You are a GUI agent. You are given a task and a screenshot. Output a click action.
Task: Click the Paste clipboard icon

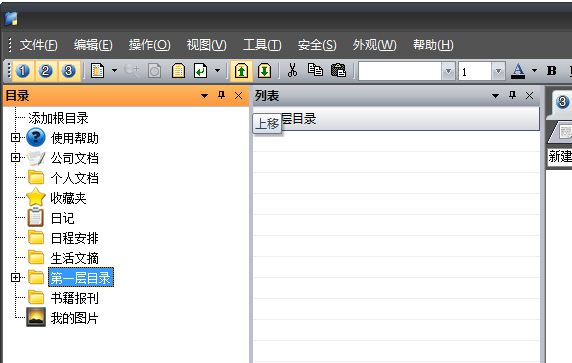[338, 70]
